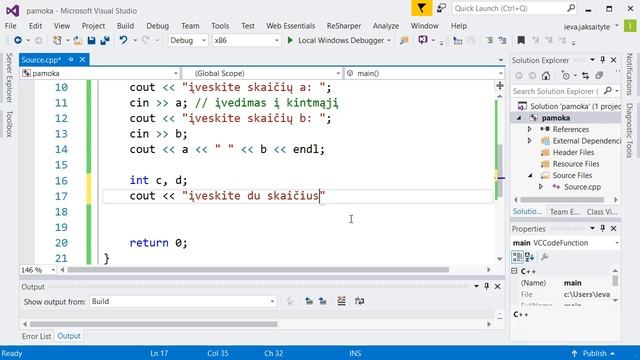Viewport: 640px width, 360px height.
Task: Click the Clear All icon in Output
Action: click(x=341, y=301)
